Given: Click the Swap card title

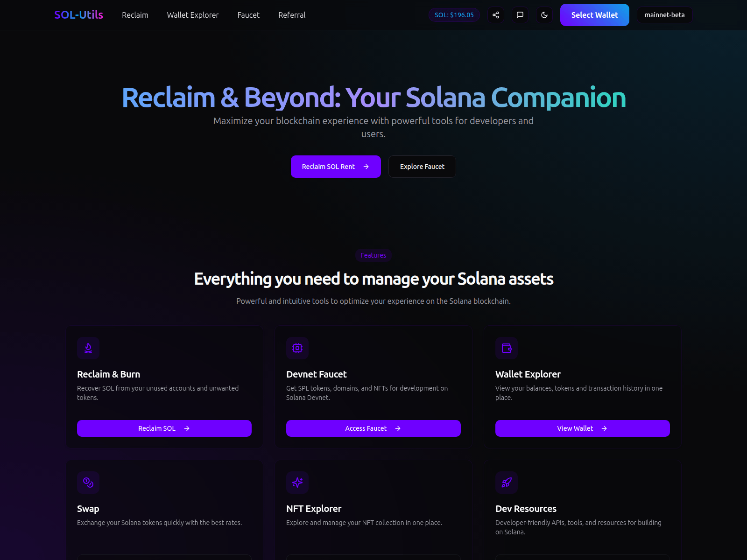Looking at the screenshot, I should tap(88, 509).
